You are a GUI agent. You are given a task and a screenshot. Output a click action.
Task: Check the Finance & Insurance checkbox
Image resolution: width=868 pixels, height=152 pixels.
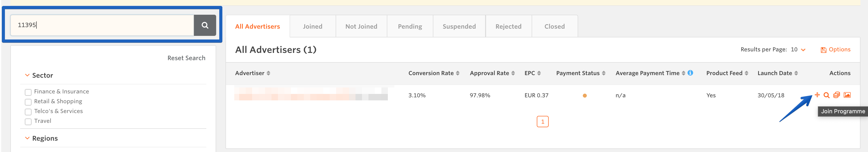tap(28, 92)
